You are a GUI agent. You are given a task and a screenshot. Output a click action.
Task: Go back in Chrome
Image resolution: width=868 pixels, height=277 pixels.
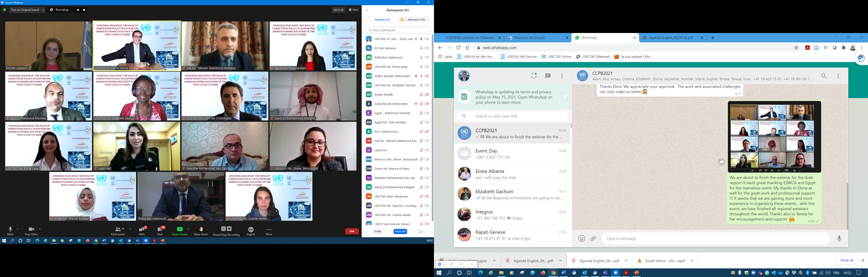(440, 47)
